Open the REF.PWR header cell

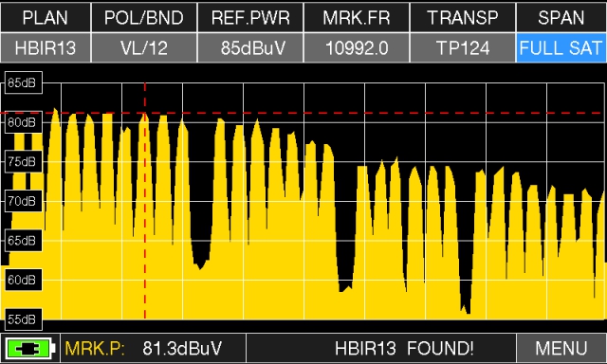pos(250,17)
